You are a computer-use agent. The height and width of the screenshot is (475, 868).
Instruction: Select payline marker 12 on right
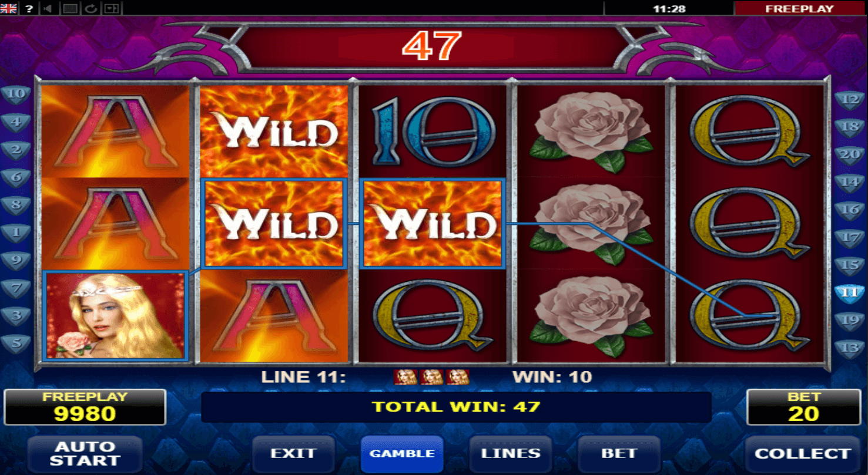pyautogui.click(x=849, y=99)
